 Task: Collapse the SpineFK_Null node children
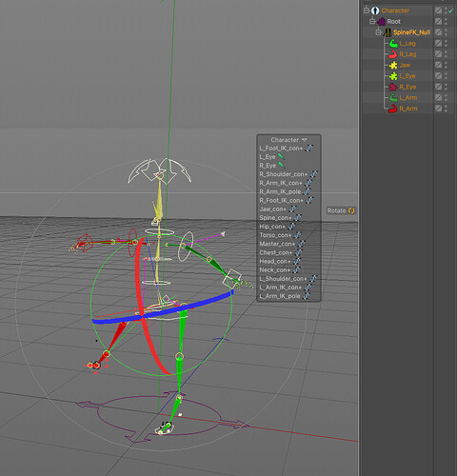[378, 32]
